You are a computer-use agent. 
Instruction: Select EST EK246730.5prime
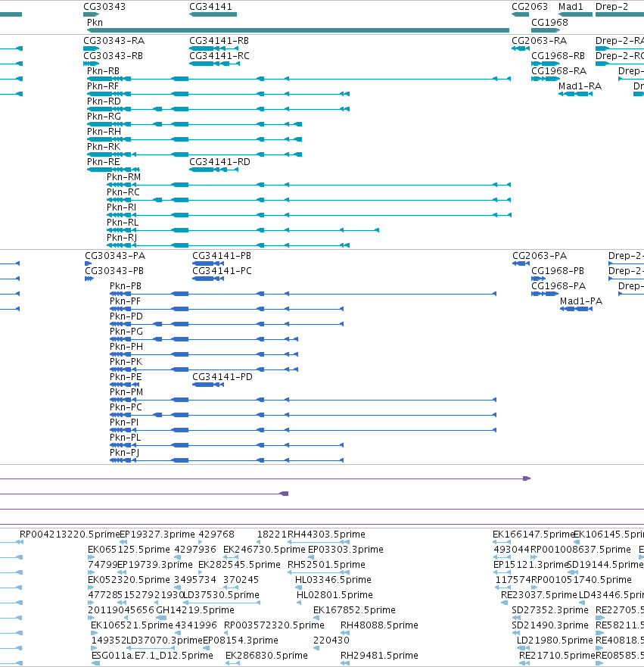(x=264, y=550)
